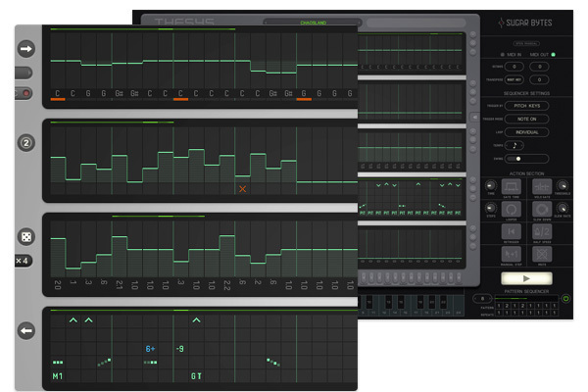The height and width of the screenshot is (392, 588).
Task: Open the Trigger Mode NOTE ON dropdown
Action: (527, 119)
